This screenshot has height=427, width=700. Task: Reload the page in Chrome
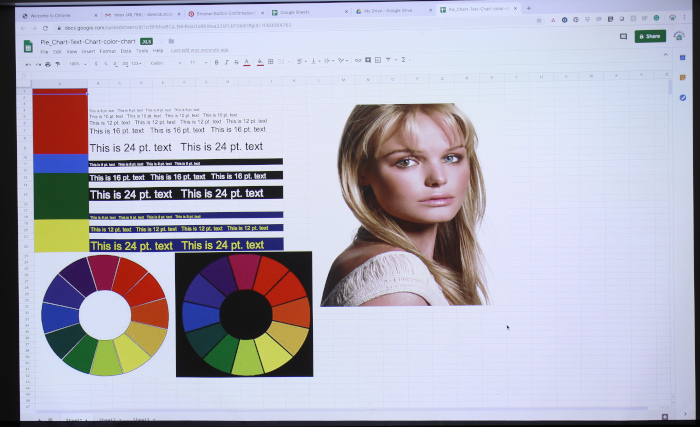(x=45, y=28)
